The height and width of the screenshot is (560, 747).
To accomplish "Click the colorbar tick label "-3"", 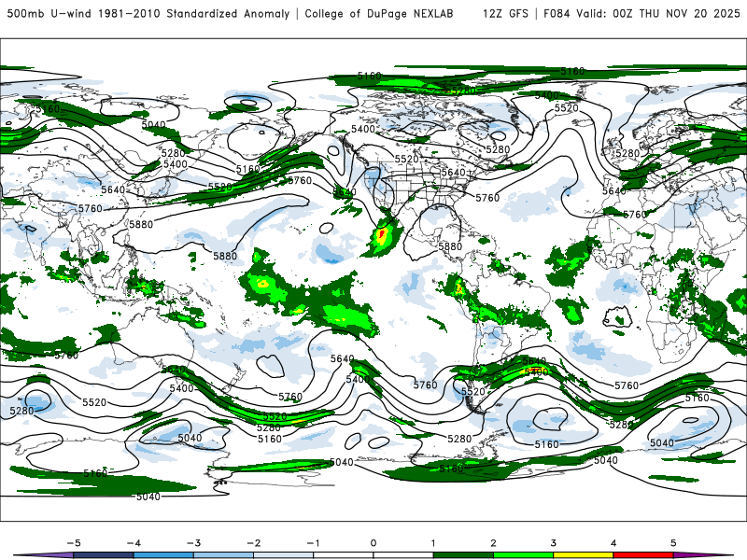I will (193, 543).
